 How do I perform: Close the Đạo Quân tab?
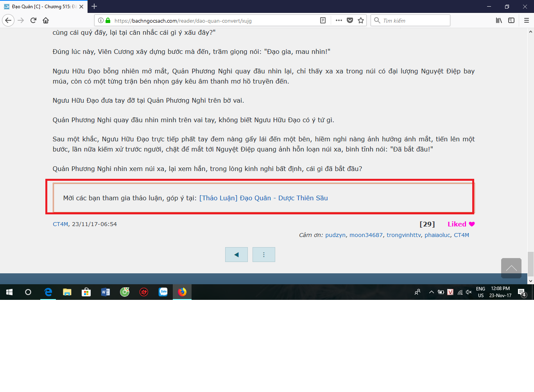coord(81,7)
